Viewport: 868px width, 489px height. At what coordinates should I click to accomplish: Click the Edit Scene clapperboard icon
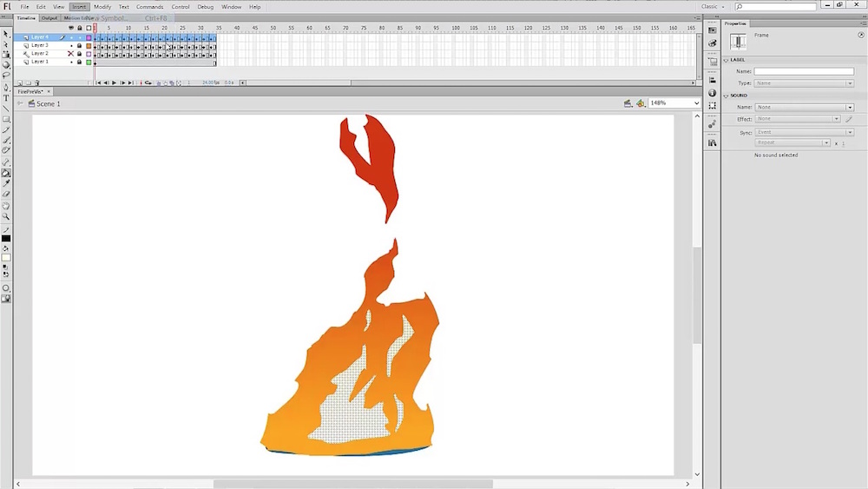[x=628, y=103]
